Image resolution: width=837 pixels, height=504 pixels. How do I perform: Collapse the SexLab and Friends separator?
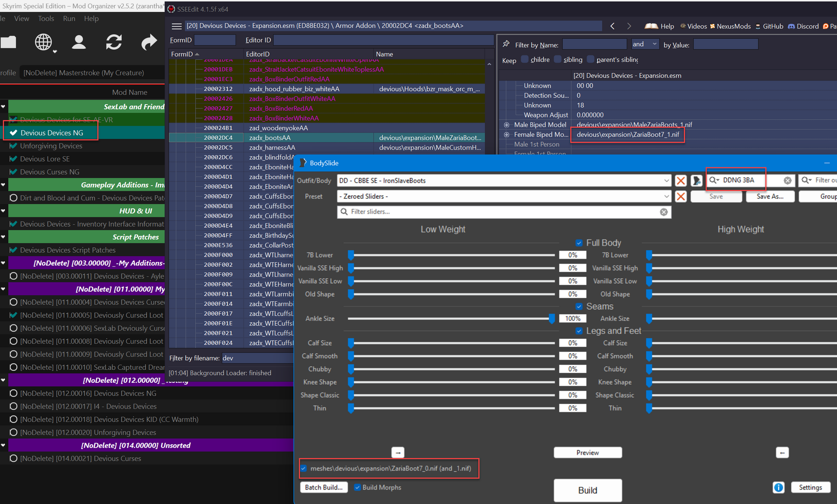(3, 107)
